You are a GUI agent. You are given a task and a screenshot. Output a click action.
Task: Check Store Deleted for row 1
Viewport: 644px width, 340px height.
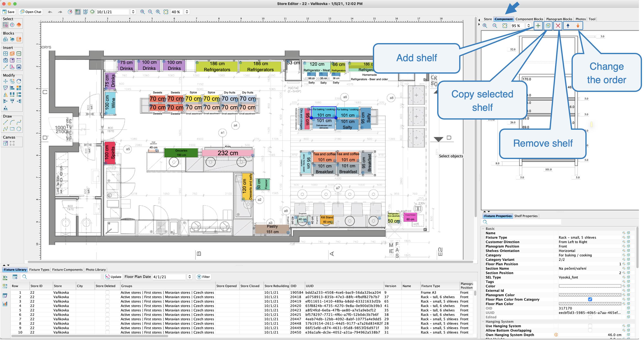point(107,292)
